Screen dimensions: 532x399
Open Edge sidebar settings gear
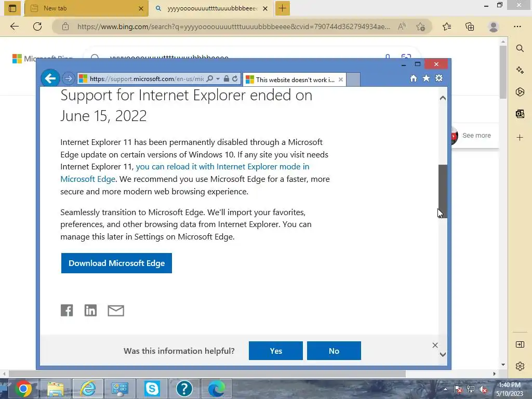(x=520, y=366)
